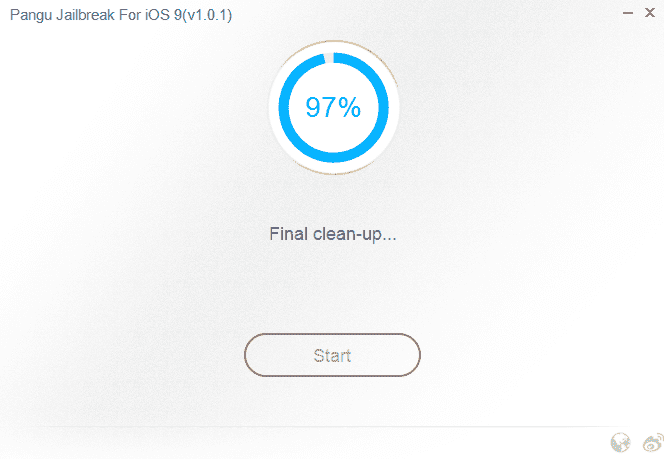This screenshot has width=664, height=459.
Task: Visit Pangu homepage via the globe icon
Action: point(620,443)
